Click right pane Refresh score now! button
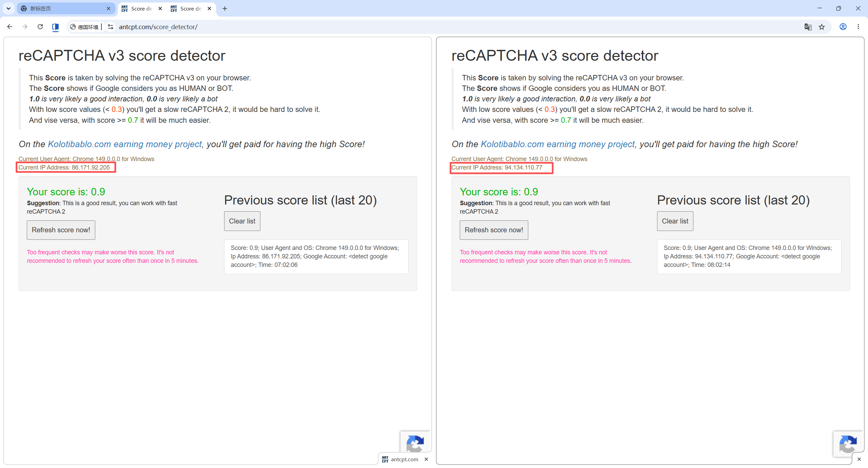868x468 pixels. [494, 230]
